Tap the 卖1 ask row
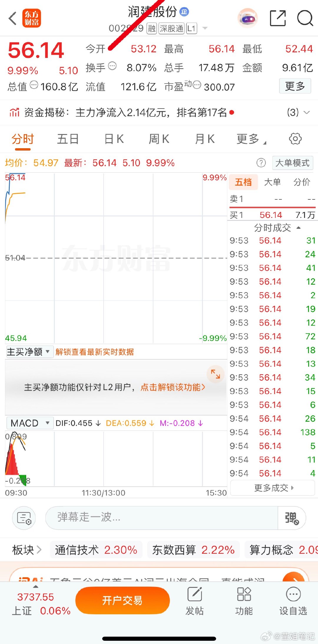Image resolution: width=318 pixels, height=644 pixels. [x=272, y=199]
